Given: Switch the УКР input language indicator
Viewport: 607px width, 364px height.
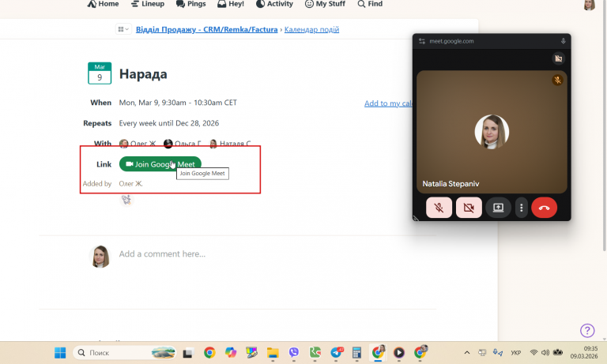Looking at the screenshot, I should click(x=515, y=353).
